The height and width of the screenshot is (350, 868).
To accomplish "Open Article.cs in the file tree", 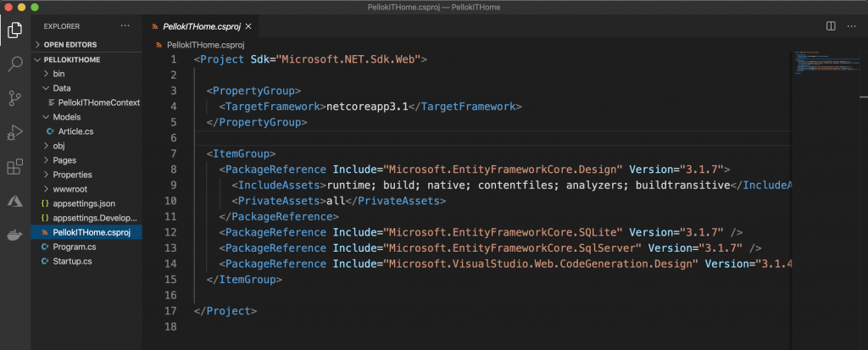I will 75,131.
